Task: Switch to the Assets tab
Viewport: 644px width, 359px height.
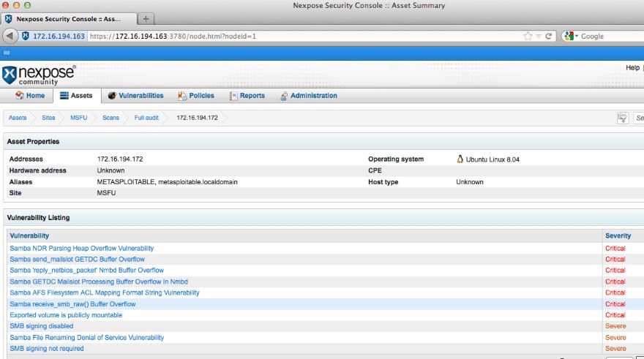Action: tap(76, 96)
